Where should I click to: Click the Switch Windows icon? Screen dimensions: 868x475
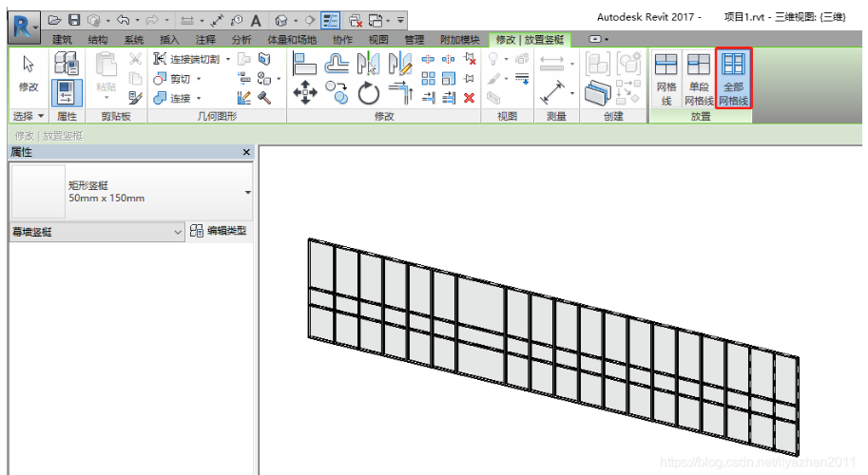(x=376, y=21)
